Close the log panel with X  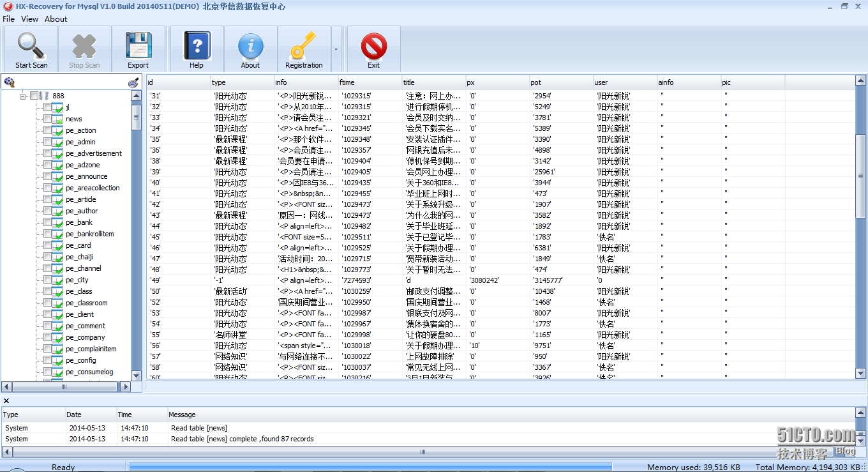pyautogui.click(x=6, y=400)
